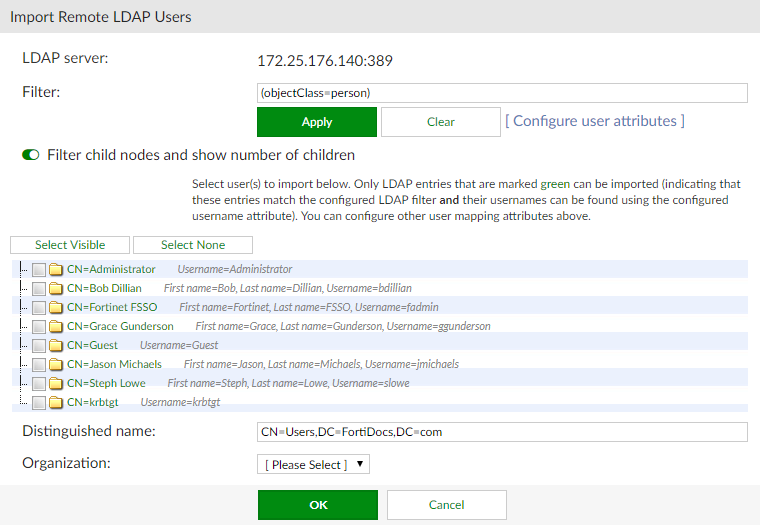The height and width of the screenshot is (525, 760).
Task: Tick the CN=krbtgt checkbox
Action: [39, 403]
